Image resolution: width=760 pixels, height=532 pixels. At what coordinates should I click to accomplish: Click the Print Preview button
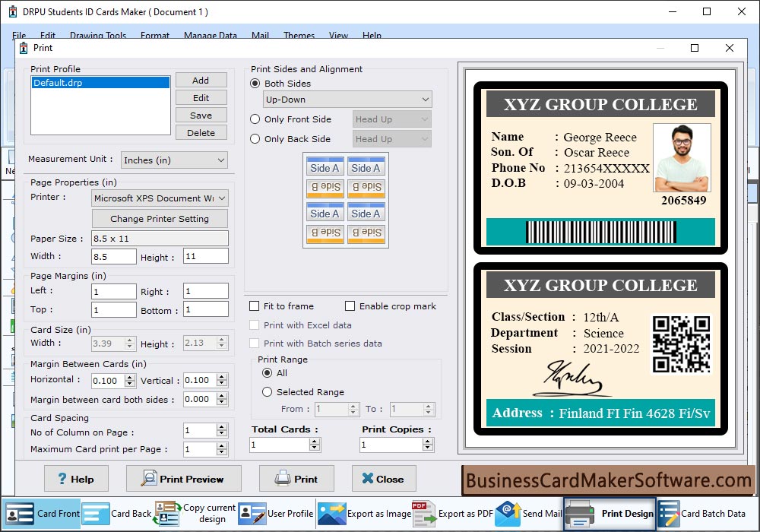184,479
